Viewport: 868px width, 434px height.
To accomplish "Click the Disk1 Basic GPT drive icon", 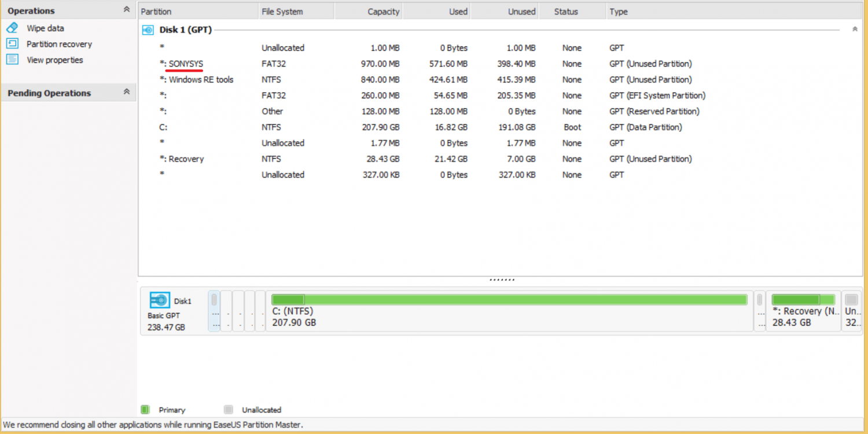I will click(160, 300).
